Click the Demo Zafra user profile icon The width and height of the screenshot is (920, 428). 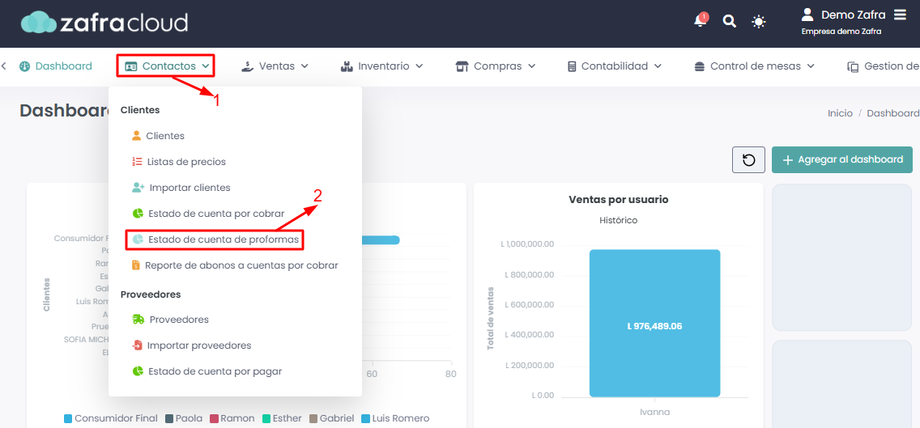[x=808, y=15]
